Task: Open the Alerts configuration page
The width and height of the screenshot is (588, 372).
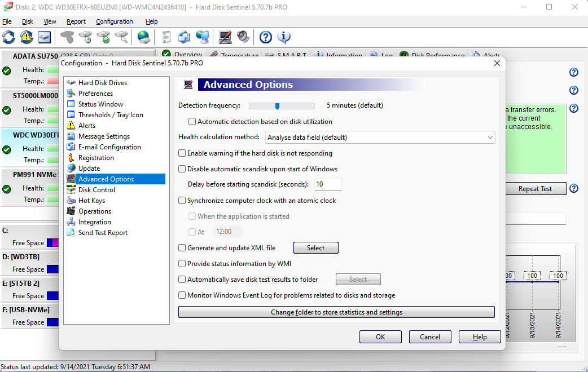Action: tap(87, 126)
